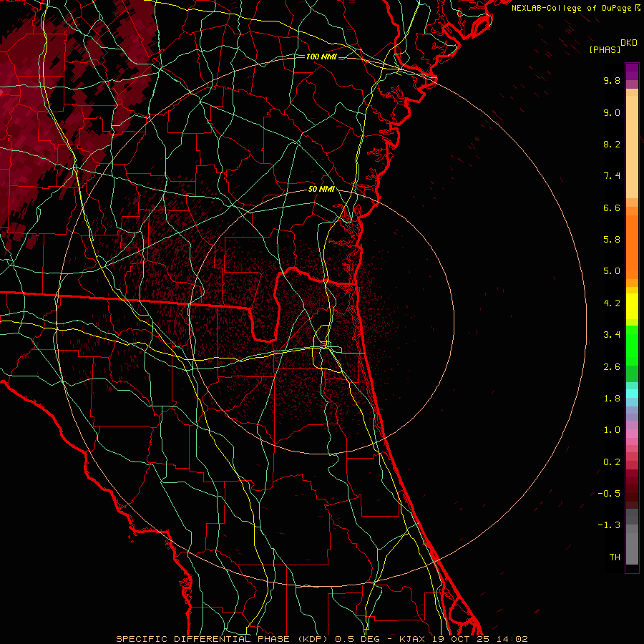Click the NEXLAB-College of DuPage label
Viewport: 644px width, 644px height.
[571, 8]
